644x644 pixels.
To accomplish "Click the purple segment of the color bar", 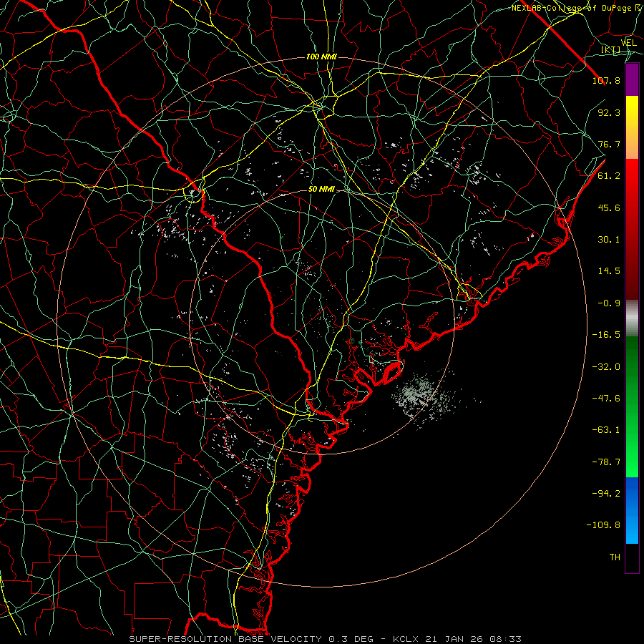I will (x=632, y=79).
